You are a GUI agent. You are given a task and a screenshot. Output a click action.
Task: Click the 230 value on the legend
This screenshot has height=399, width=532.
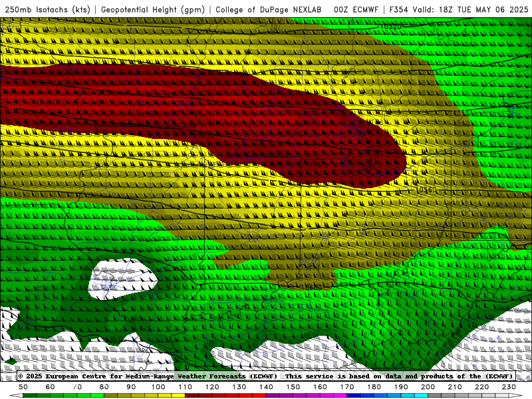[x=509, y=387]
